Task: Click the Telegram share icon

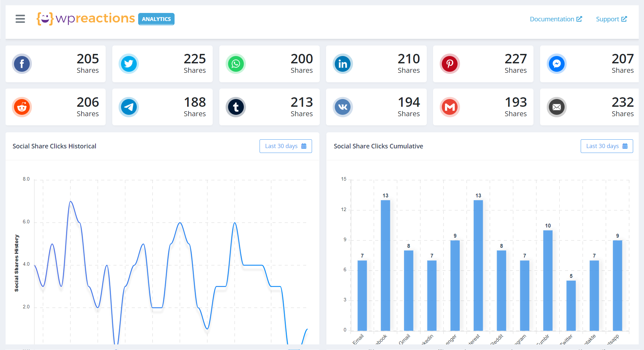Action: point(129,107)
